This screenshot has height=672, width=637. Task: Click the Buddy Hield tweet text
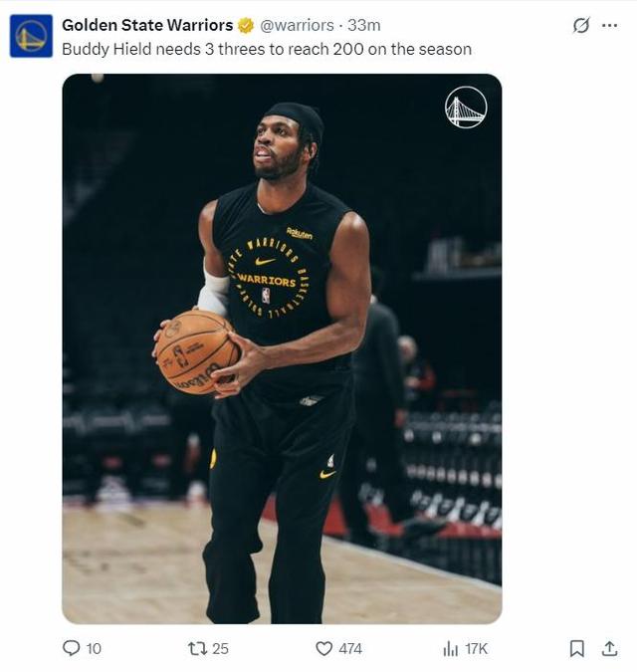(267, 49)
